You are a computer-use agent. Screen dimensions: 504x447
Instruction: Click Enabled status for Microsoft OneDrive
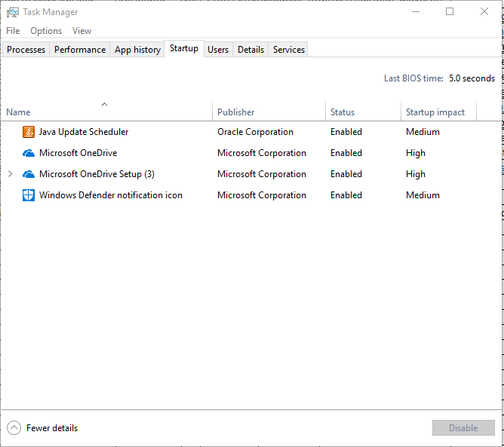point(346,153)
